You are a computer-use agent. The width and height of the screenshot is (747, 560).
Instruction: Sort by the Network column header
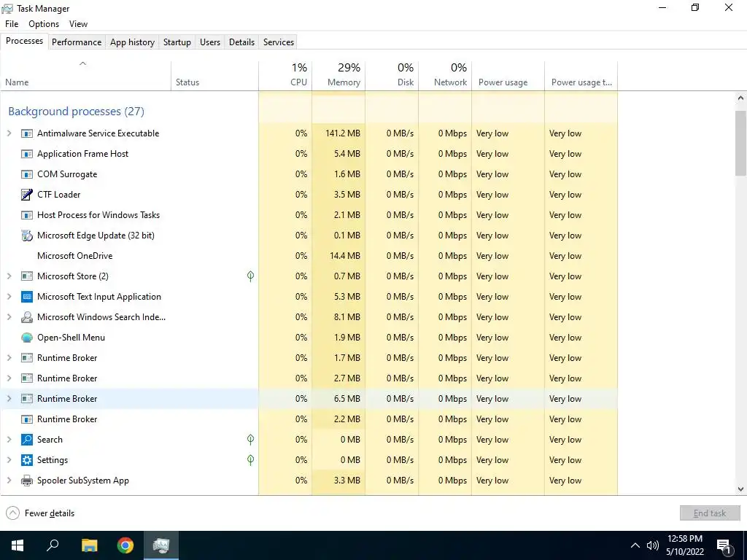[445, 76]
